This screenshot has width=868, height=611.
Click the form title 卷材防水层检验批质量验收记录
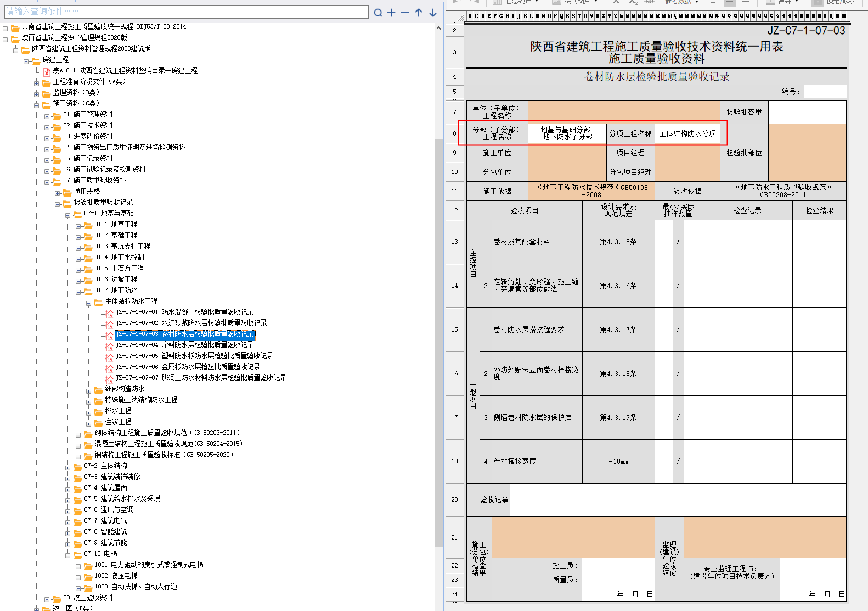[657, 76]
